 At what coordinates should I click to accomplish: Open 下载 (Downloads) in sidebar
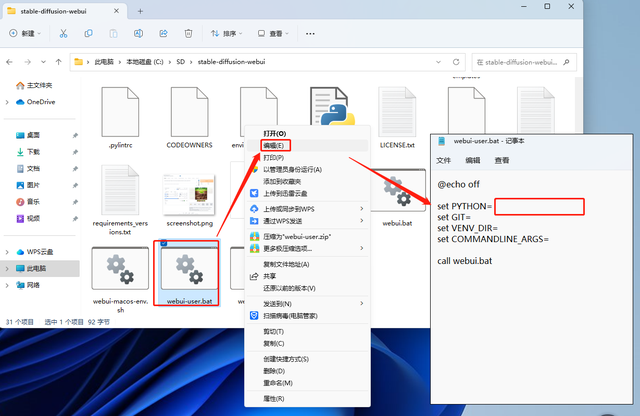[28, 152]
